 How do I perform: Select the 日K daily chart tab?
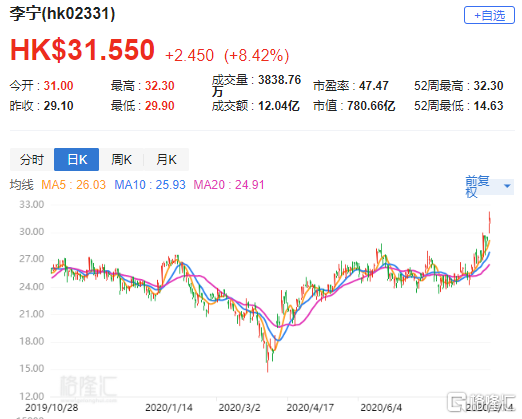point(77,160)
